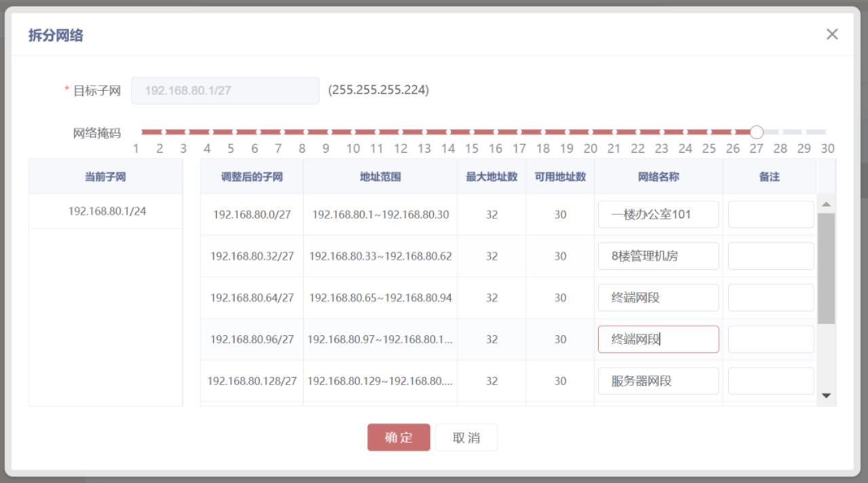Set network mask slider to 28
Viewport: 868px width, 483px height.
(x=781, y=132)
